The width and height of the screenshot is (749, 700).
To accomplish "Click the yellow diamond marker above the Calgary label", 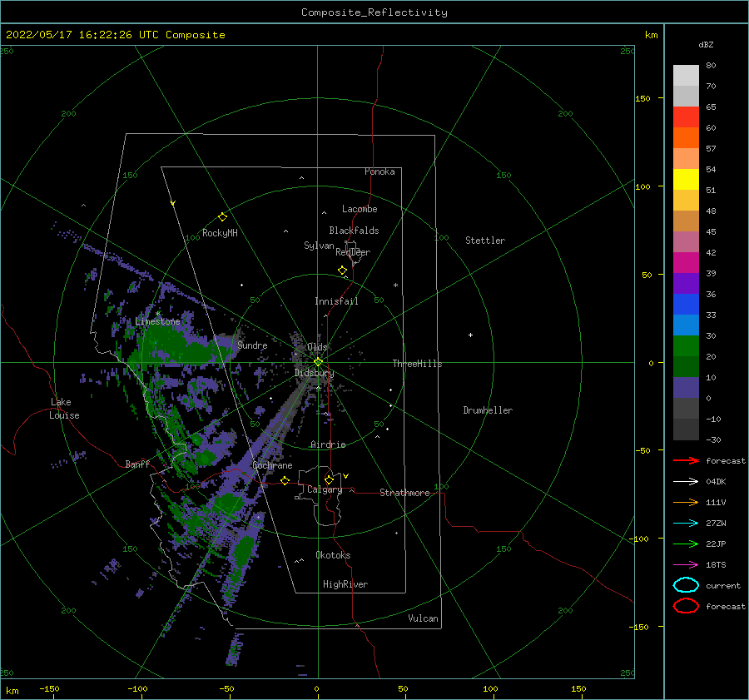I will pos(329,479).
